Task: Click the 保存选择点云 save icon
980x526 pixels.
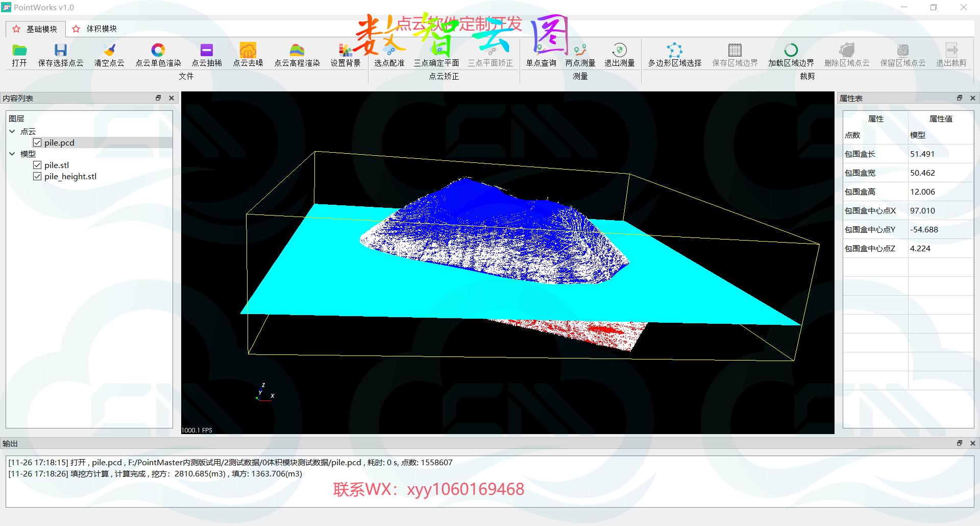Action: (61, 51)
